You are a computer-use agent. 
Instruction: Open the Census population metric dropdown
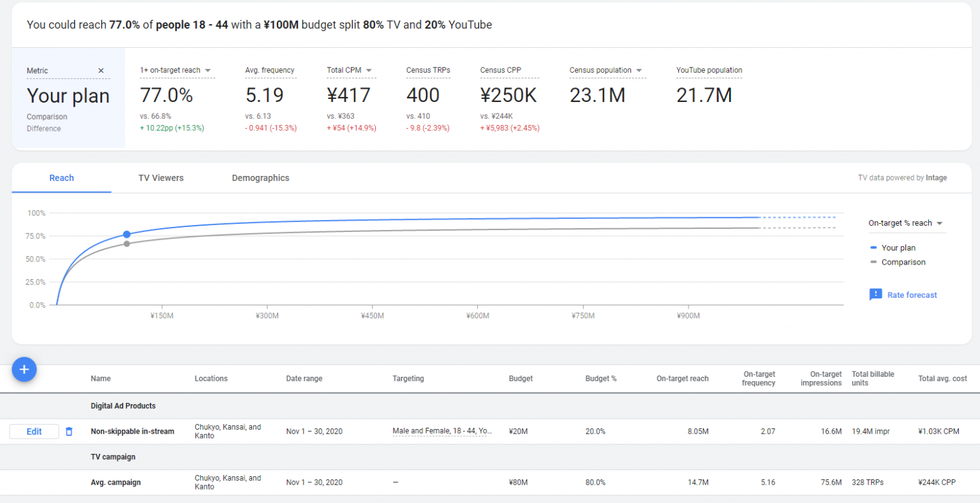click(638, 70)
